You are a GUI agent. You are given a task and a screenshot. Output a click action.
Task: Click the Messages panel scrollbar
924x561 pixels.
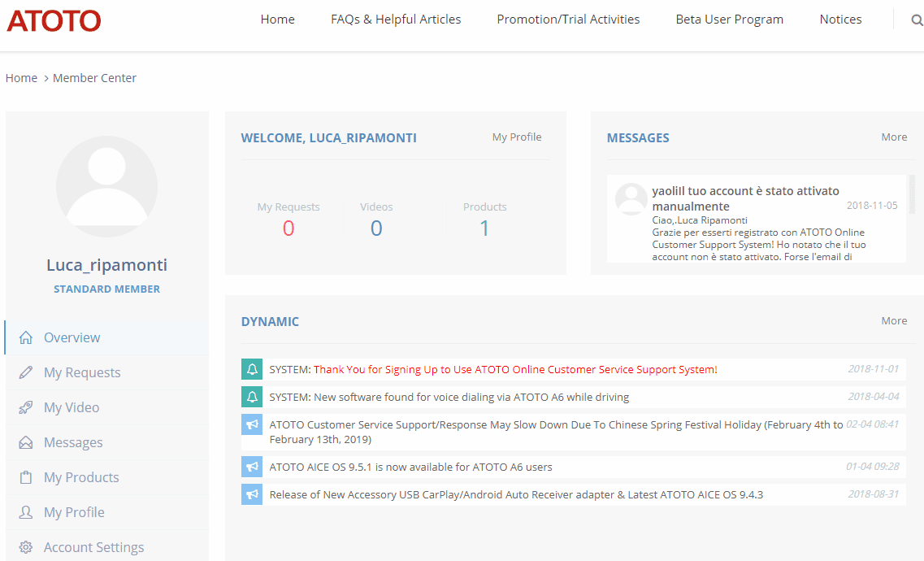tap(912, 195)
